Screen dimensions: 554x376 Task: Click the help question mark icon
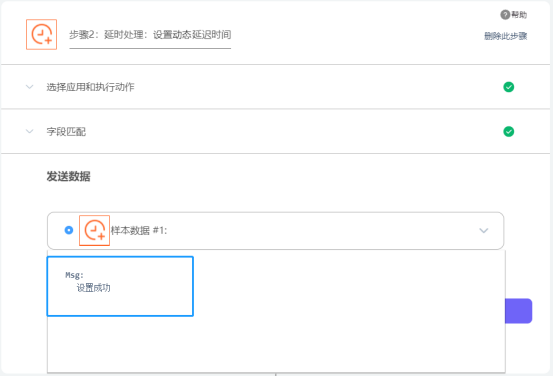[x=505, y=14]
